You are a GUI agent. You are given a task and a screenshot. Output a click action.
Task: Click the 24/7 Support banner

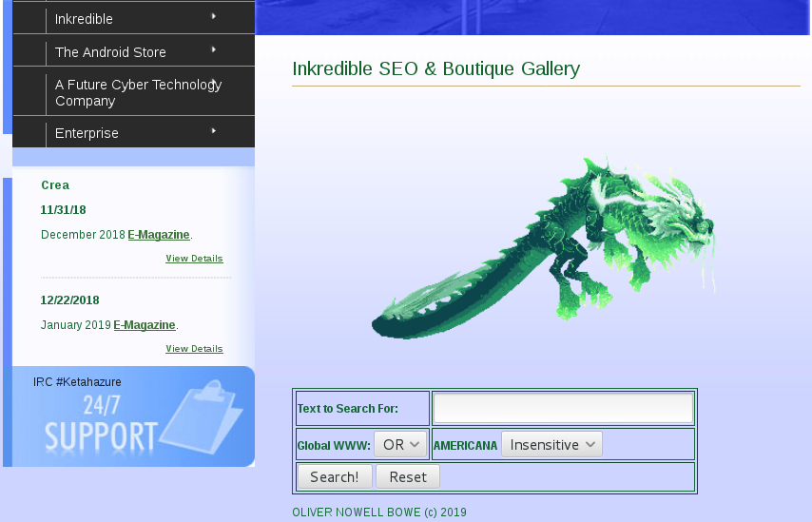(x=101, y=423)
